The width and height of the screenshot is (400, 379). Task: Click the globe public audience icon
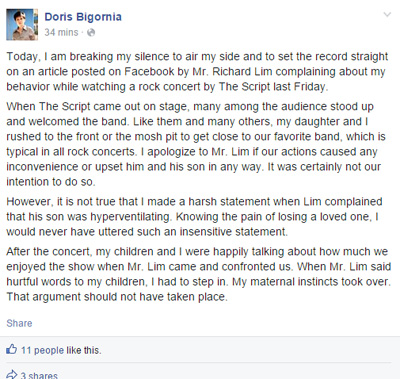[91, 32]
